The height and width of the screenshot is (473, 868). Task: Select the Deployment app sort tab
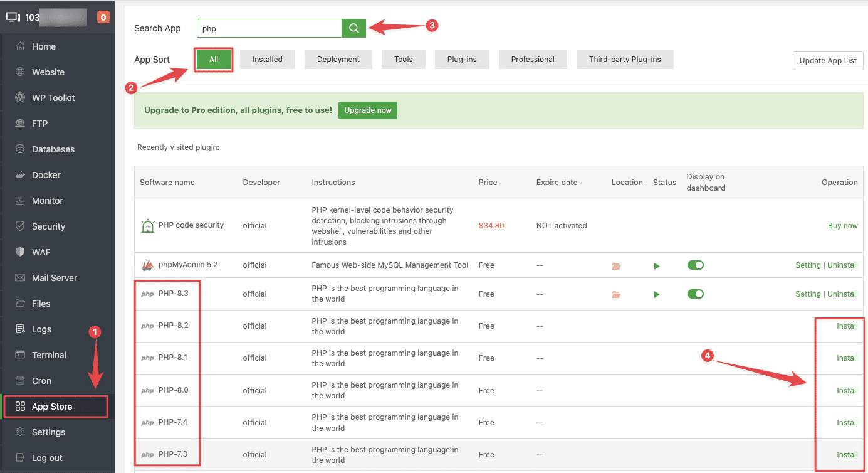(x=338, y=60)
